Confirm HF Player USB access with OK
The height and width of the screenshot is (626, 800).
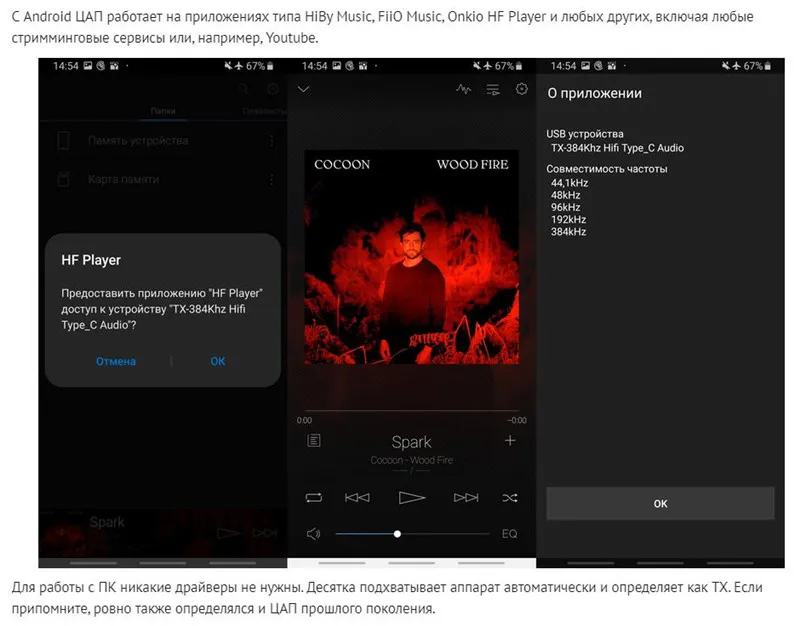pos(218,361)
